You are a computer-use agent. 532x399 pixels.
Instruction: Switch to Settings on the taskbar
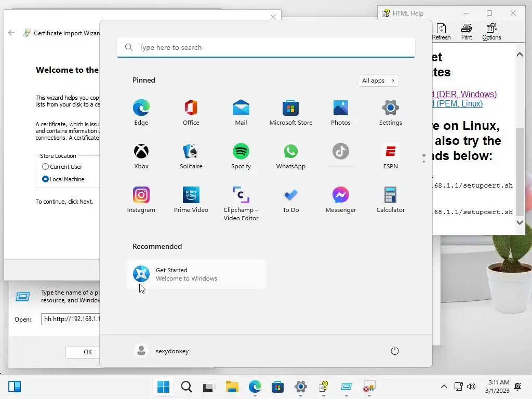tap(301, 387)
